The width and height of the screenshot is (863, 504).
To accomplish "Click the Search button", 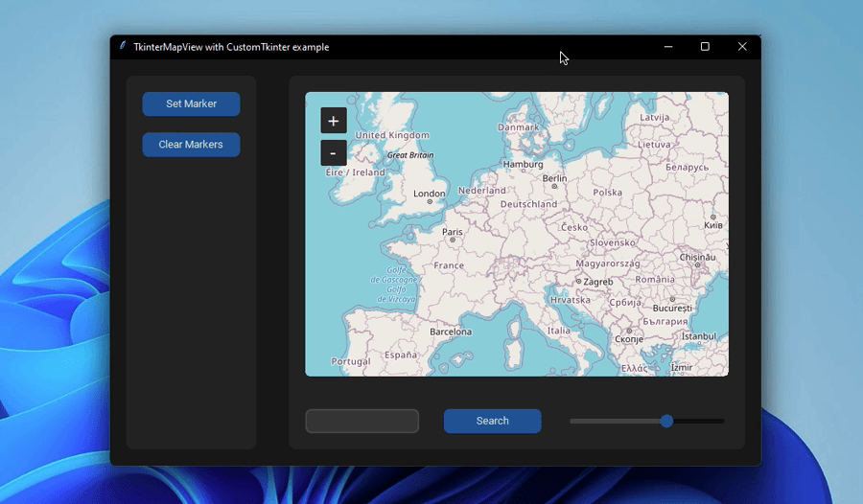I will click(492, 421).
